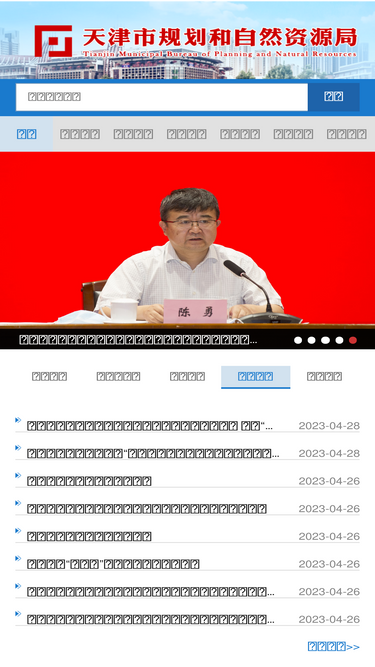Click the active red carousel indicator dot
Screen dimensions: 375x667
tap(353, 340)
